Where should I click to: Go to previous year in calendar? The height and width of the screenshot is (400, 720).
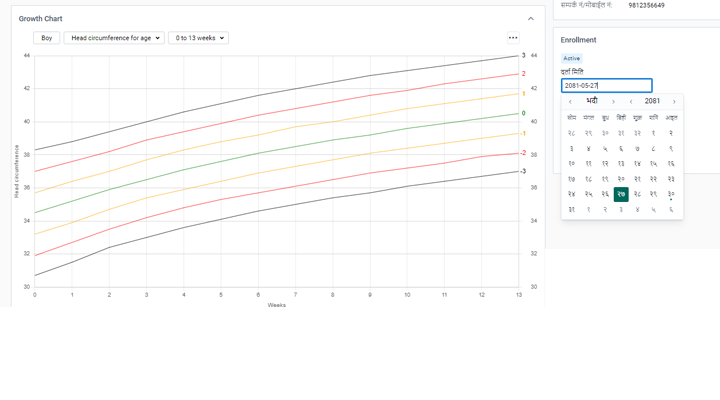pyautogui.click(x=631, y=101)
